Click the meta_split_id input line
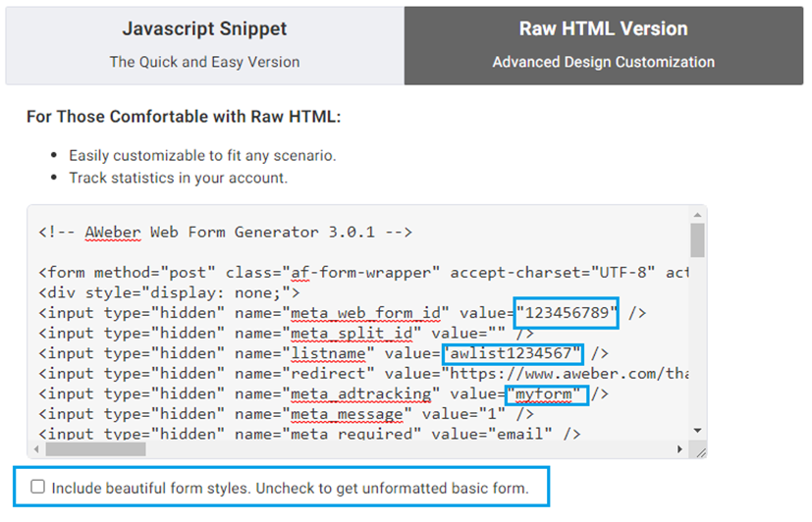Screen dimensions: 812x522 click(x=286, y=334)
